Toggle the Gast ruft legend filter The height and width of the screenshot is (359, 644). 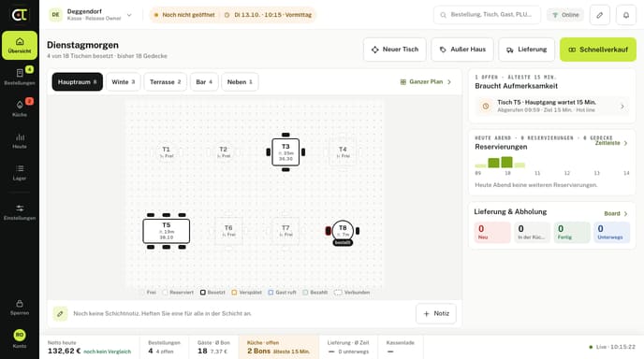click(x=282, y=292)
